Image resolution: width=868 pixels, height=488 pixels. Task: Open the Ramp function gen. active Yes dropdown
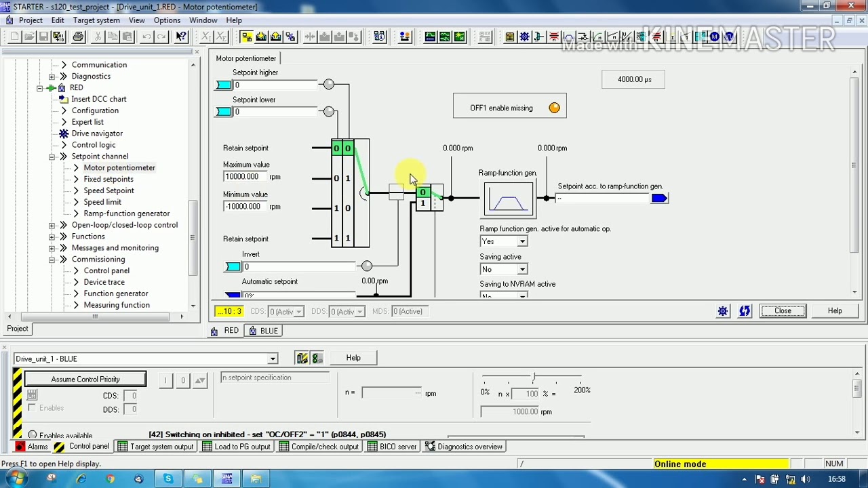pyautogui.click(x=522, y=241)
